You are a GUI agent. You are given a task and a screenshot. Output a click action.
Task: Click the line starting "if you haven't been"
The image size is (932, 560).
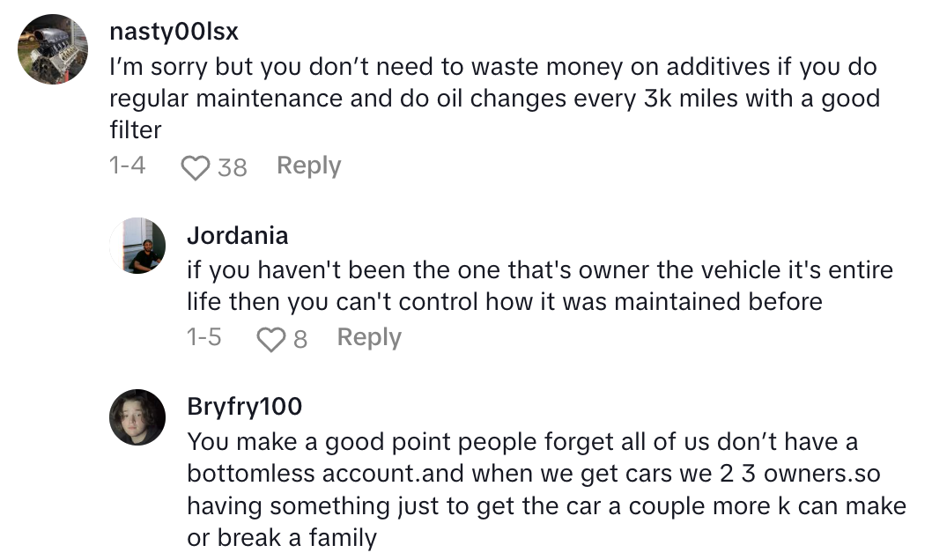tap(539, 269)
